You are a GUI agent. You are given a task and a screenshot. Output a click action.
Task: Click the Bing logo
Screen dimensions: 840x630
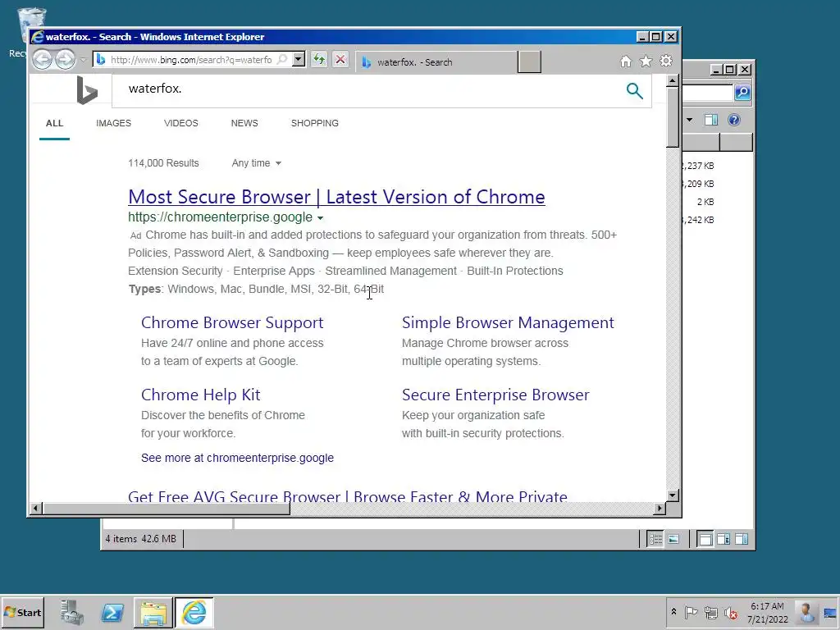point(87,90)
